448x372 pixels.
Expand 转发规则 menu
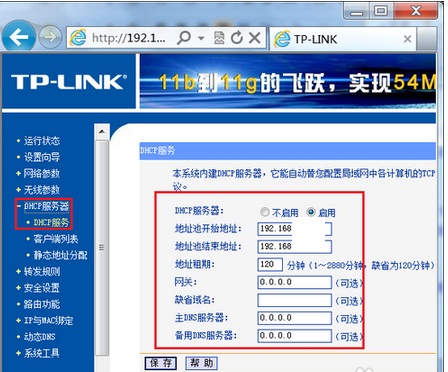click(x=42, y=271)
